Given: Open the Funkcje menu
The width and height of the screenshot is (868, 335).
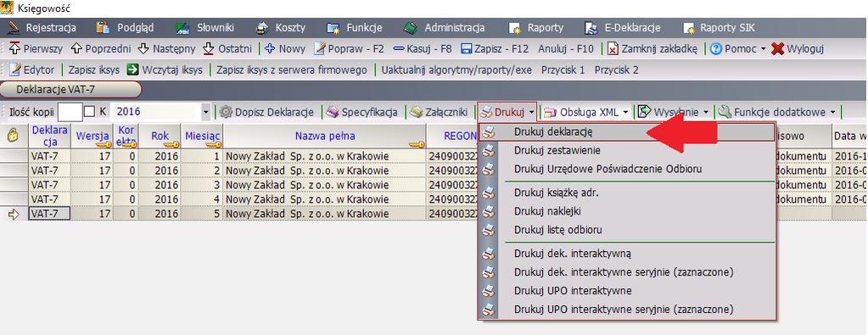Looking at the screenshot, I should pyautogui.click(x=355, y=27).
